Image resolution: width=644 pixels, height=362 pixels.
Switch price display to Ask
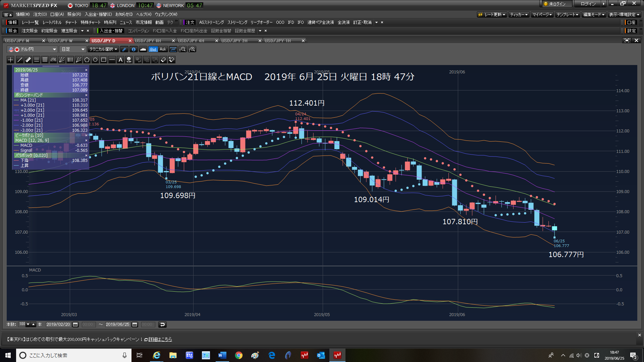[x=163, y=49]
